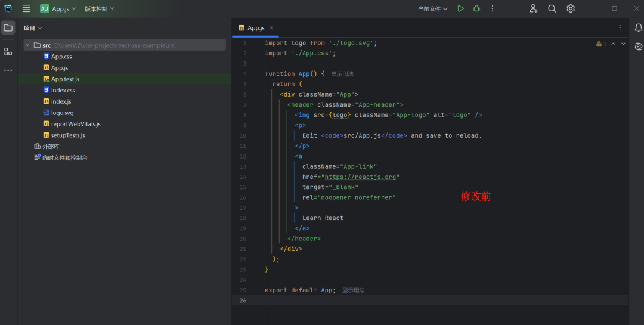Open the AI assistant spiral icon
The height and width of the screenshot is (325, 644).
click(x=638, y=47)
